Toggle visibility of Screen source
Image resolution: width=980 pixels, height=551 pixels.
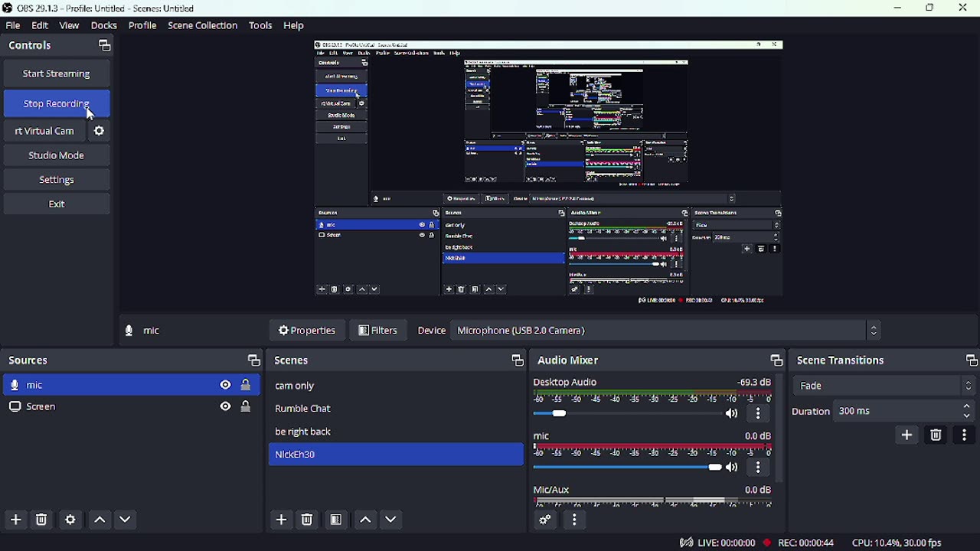(225, 407)
